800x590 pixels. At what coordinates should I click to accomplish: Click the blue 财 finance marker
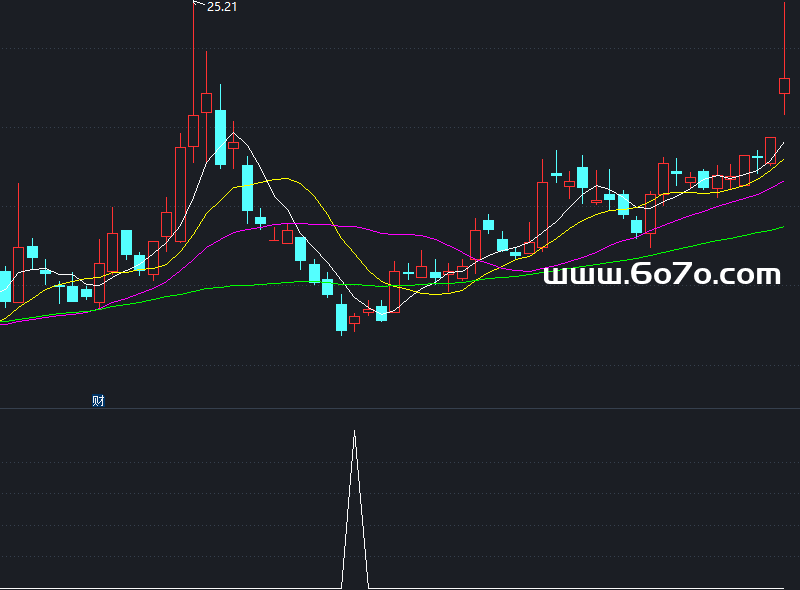tap(98, 401)
